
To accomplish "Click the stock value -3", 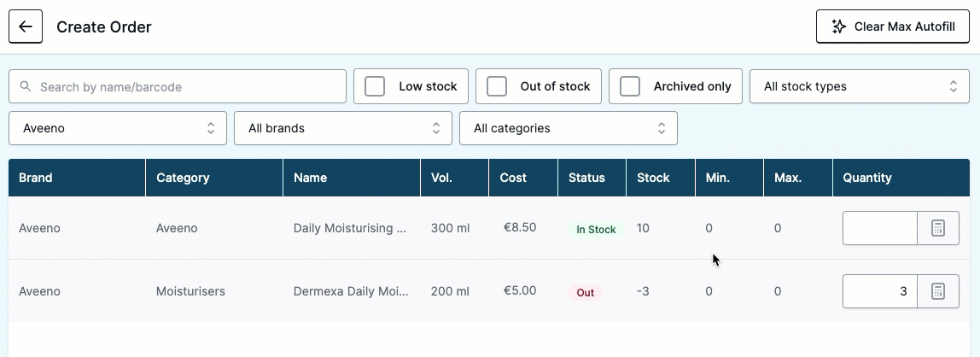I will pos(643,291).
